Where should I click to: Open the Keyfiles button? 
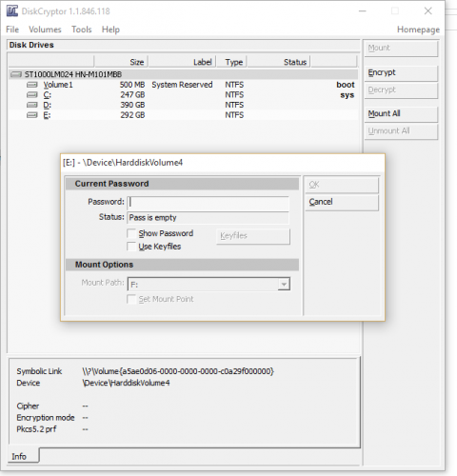253,236
